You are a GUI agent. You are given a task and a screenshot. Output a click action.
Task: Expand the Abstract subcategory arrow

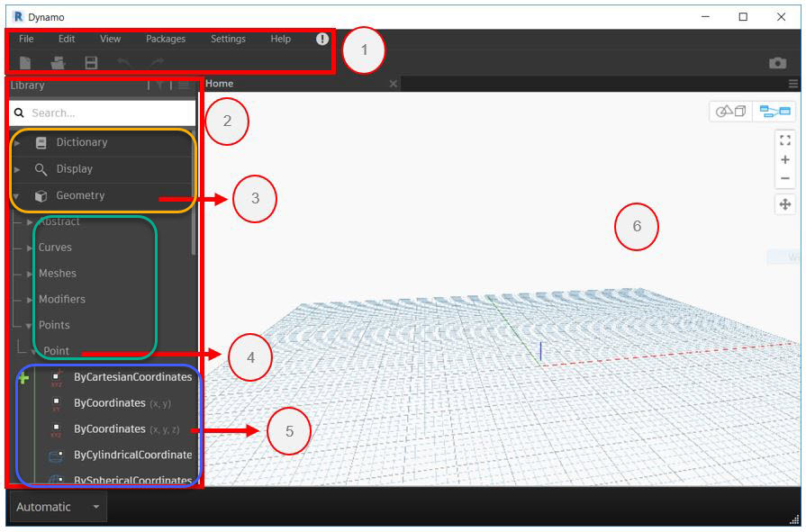(30, 222)
